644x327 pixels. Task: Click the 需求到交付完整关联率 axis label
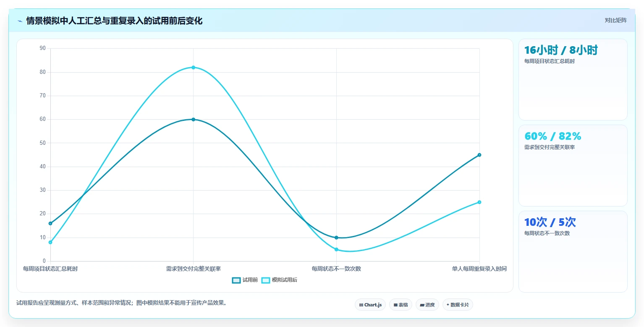click(194, 269)
